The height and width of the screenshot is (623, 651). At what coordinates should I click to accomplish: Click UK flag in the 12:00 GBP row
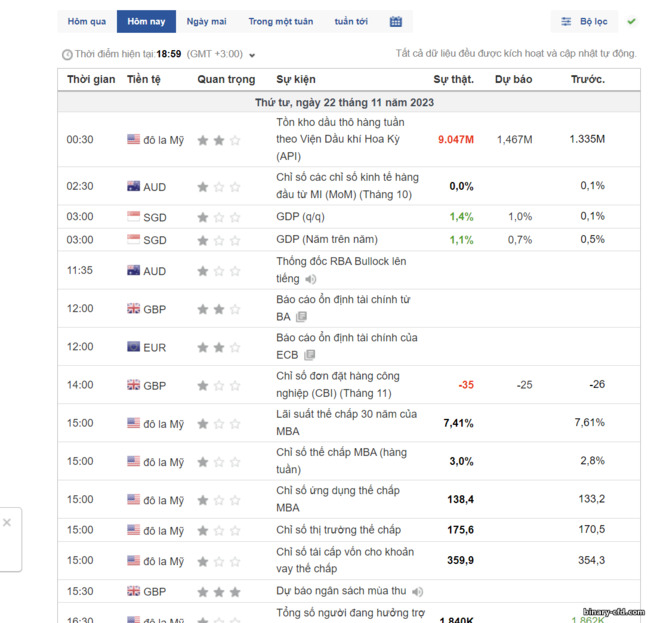(133, 308)
